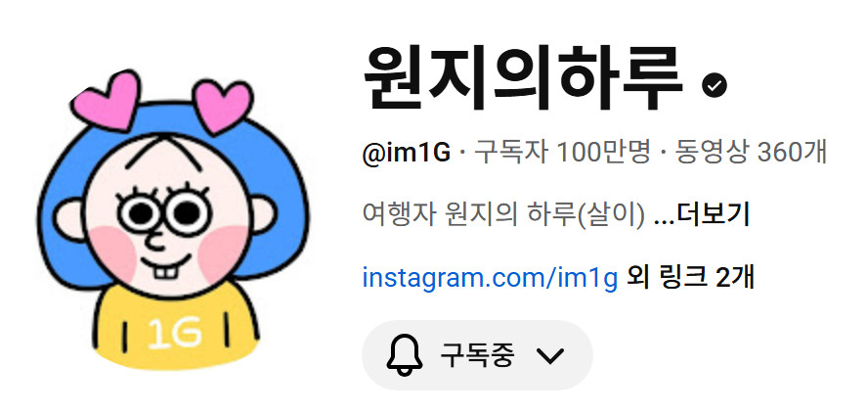Expand the 구독중 chevron dropdown arrow

[550, 355]
